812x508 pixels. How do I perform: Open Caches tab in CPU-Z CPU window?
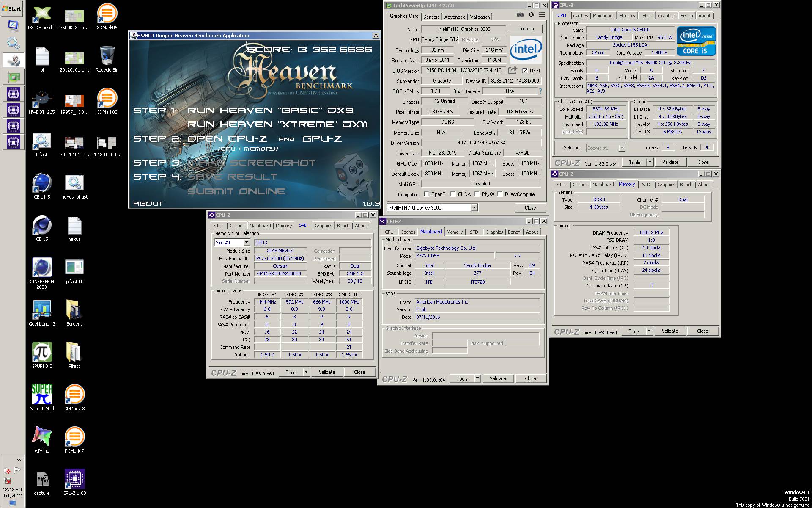(581, 16)
